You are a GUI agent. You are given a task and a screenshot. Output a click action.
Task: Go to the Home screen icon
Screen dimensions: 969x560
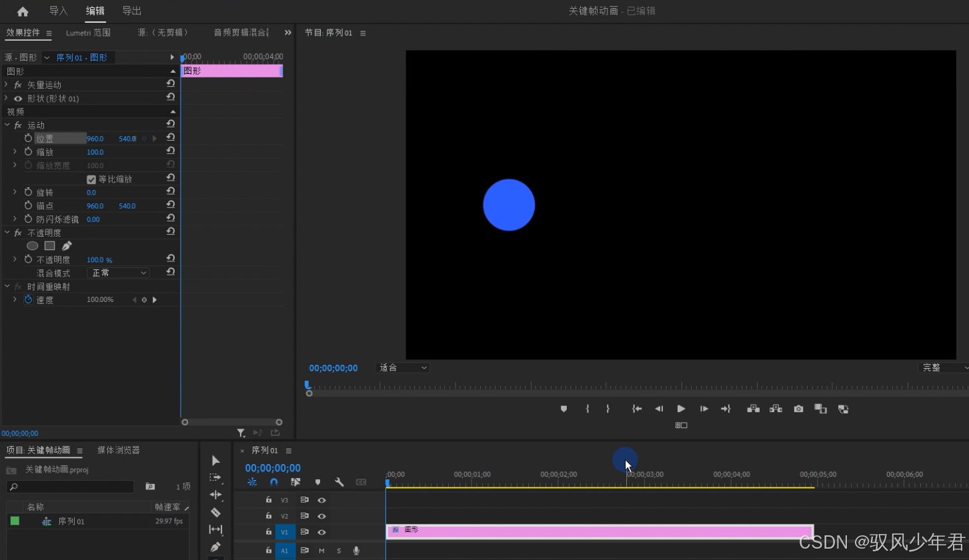coord(23,11)
